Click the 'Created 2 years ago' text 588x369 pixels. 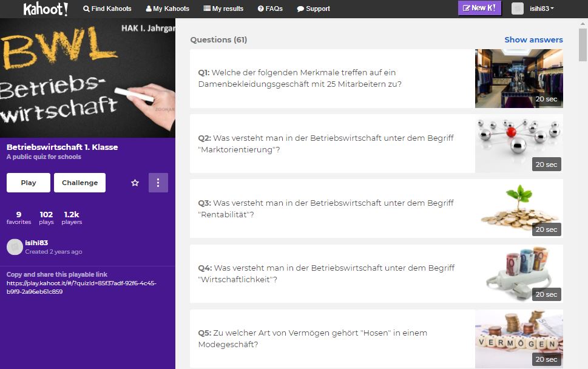(x=53, y=252)
